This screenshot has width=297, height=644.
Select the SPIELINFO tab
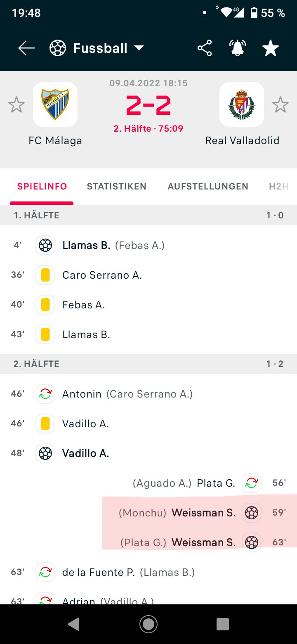[42, 186]
